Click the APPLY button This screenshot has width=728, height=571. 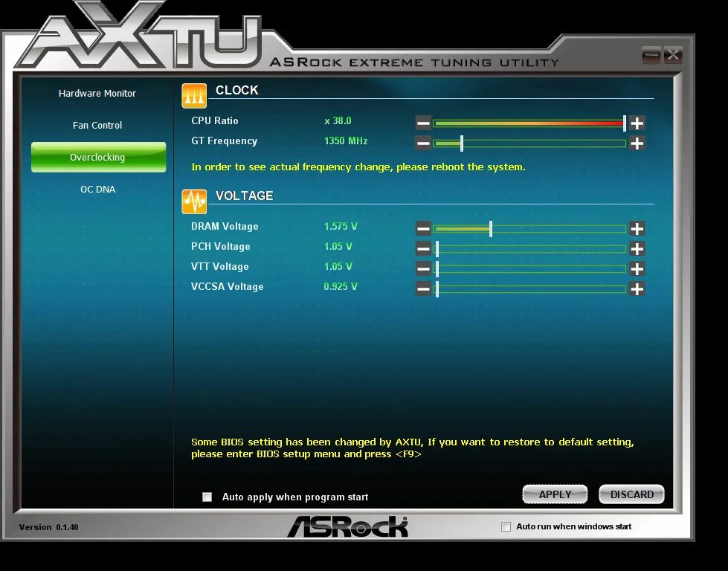point(555,494)
